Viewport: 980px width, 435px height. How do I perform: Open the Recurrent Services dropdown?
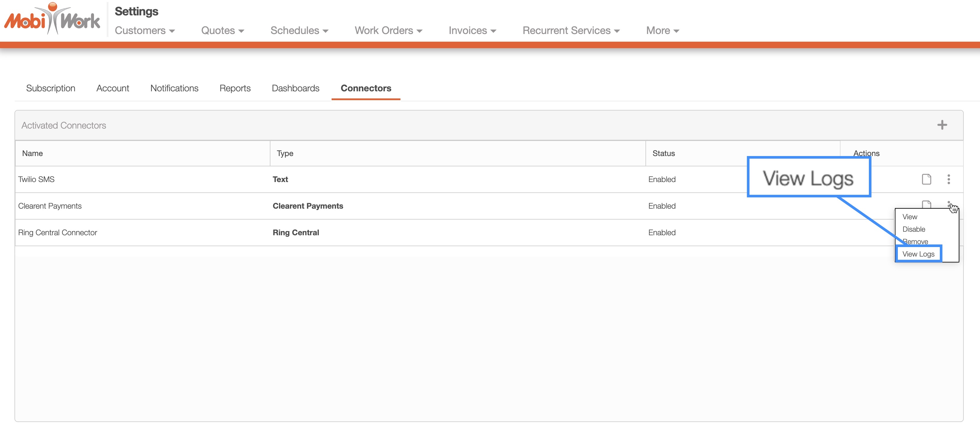click(571, 30)
